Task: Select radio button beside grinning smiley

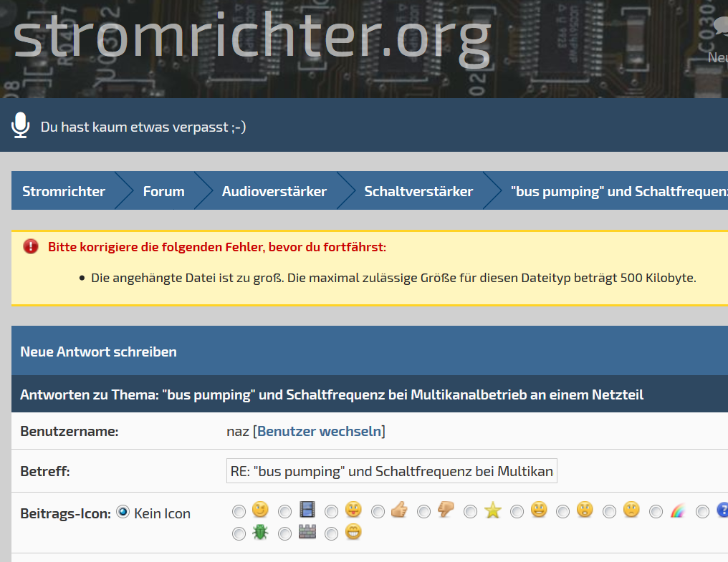Action: tap(331, 534)
